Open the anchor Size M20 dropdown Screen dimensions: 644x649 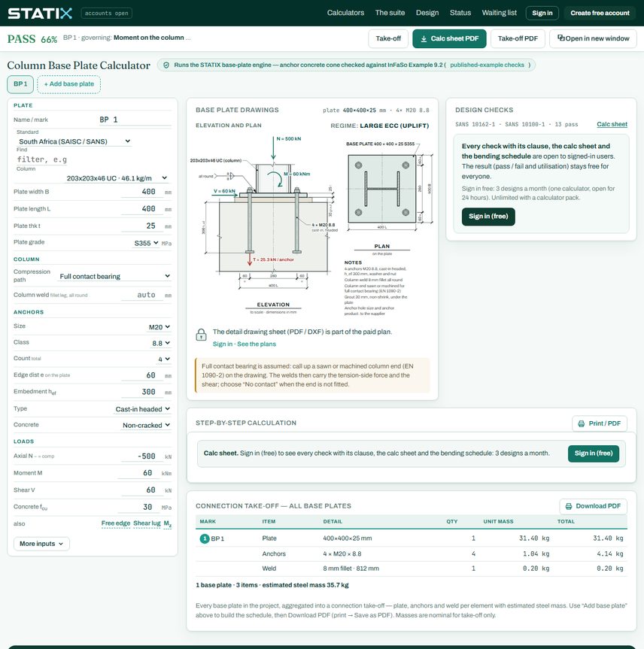159,327
